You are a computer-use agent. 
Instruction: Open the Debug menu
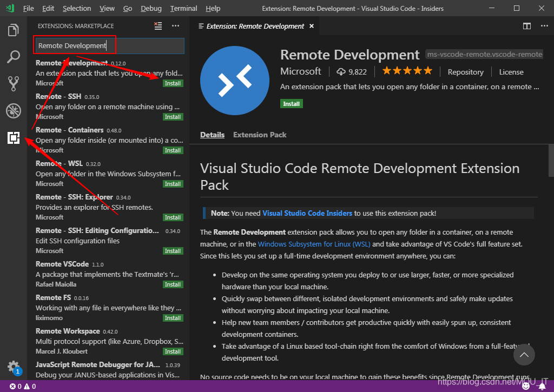click(x=151, y=9)
